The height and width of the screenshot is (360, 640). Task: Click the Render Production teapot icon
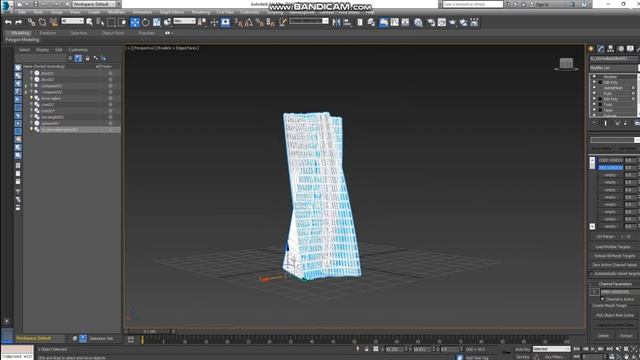452,22
